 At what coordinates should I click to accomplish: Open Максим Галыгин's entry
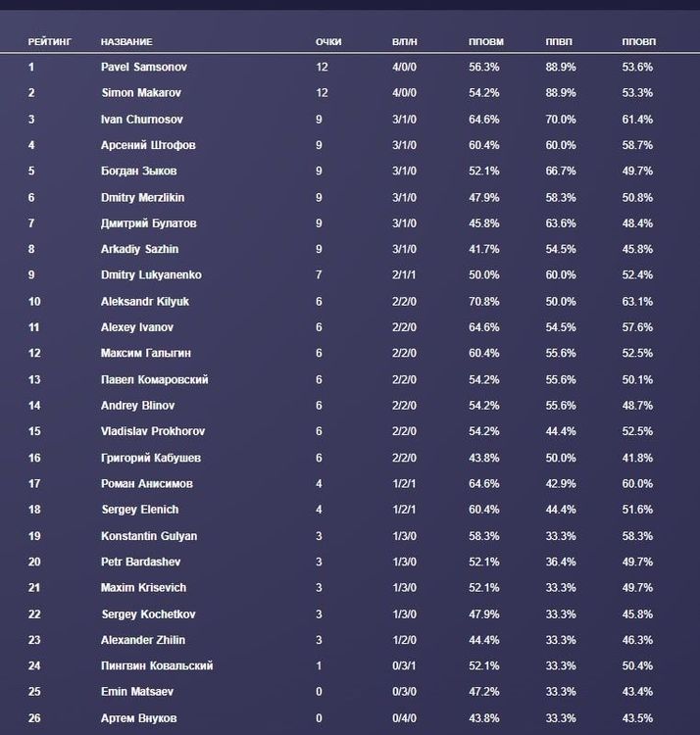point(146,354)
